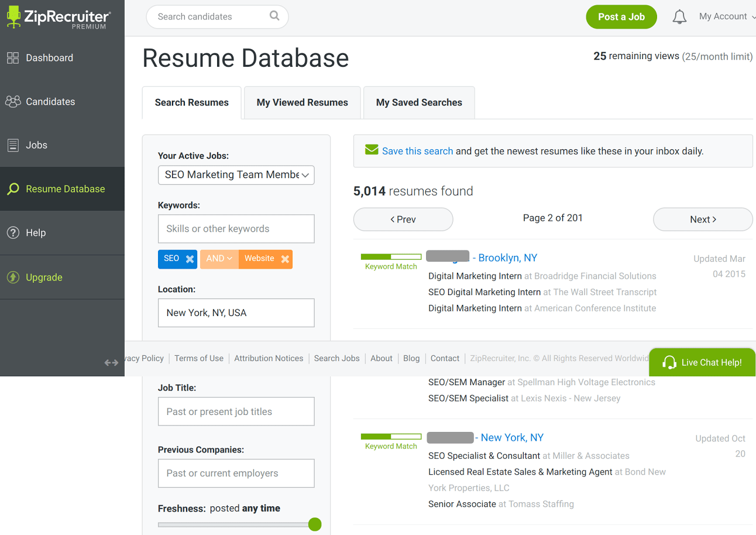Screen dimensions: 756x535
Task: Focus the Search candidates field
Action: point(217,17)
